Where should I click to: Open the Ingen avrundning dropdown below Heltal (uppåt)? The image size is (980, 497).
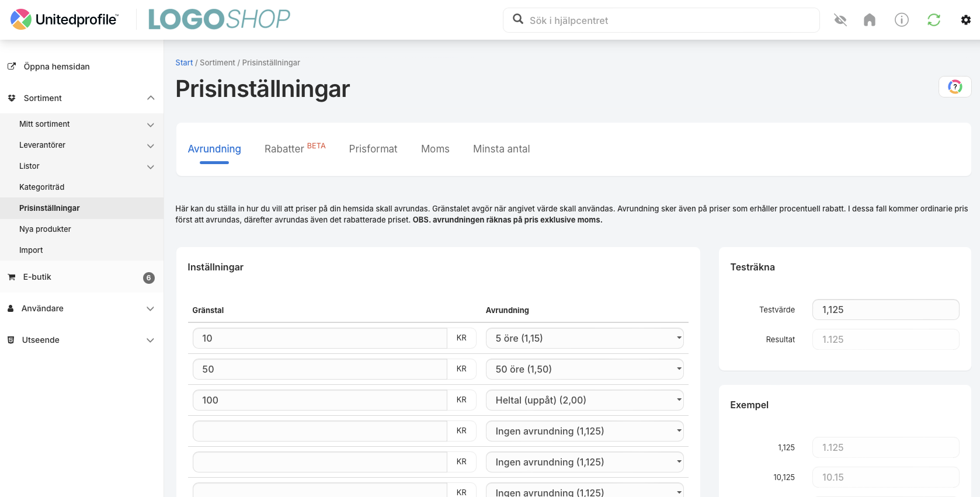(585, 431)
